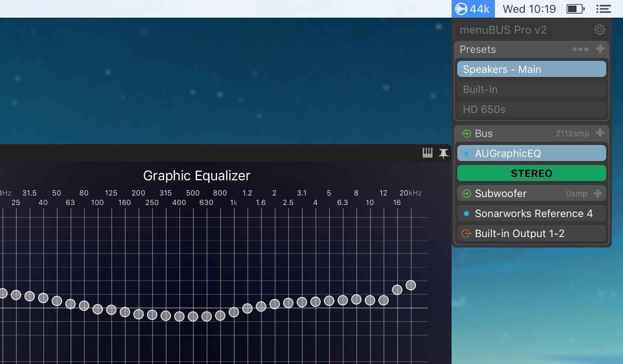
Task: Click the 800 Hz band slider handle
Action: (220, 315)
